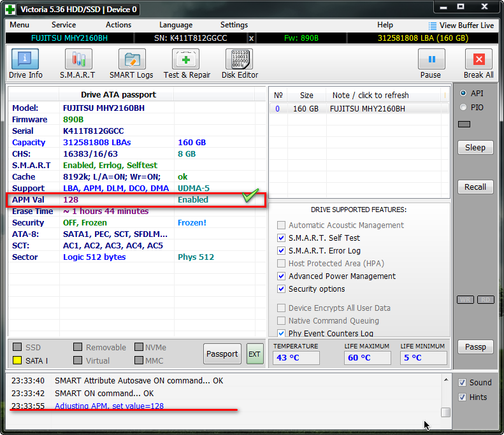Click the View Buffer Live icon

coord(433,25)
